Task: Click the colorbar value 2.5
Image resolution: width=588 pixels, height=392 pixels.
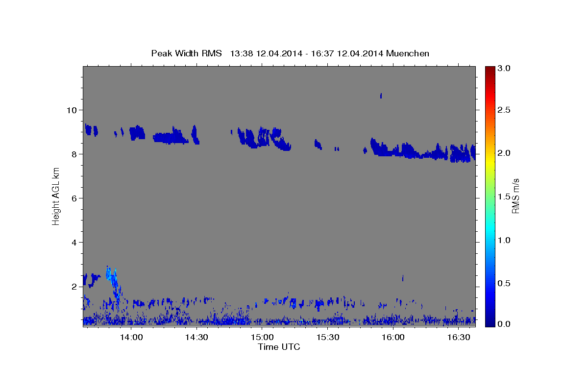Action: 505,110
